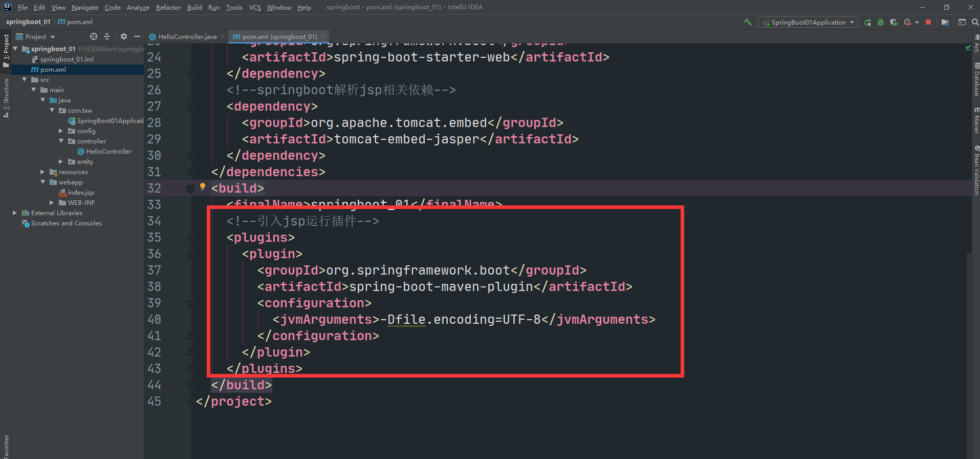
Task: Toggle the Database tool window
Action: click(976, 79)
